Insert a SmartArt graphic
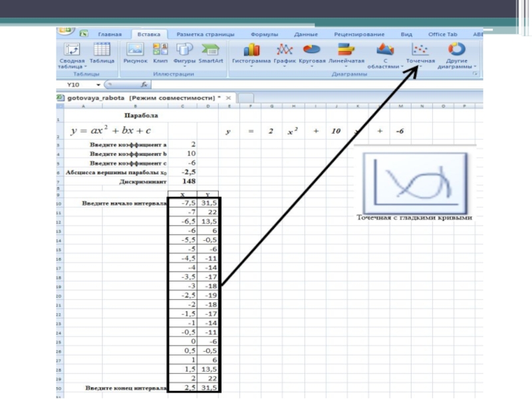The image size is (532, 399). point(211,53)
